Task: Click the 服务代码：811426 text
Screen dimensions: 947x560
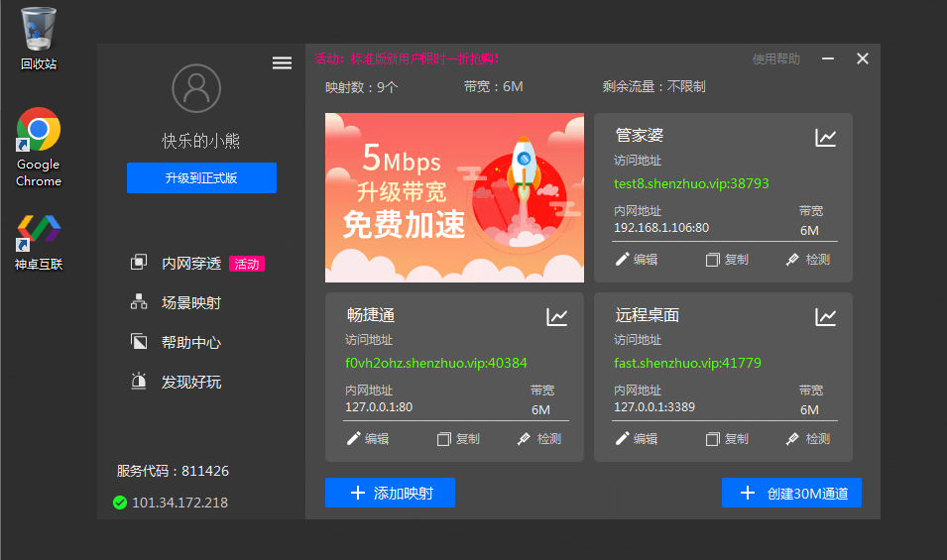Action: point(173,471)
